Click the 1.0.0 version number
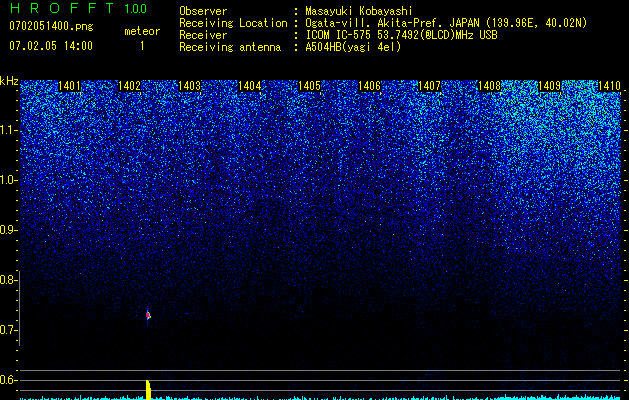The height and width of the screenshot is (400, 629). point(135,8)
